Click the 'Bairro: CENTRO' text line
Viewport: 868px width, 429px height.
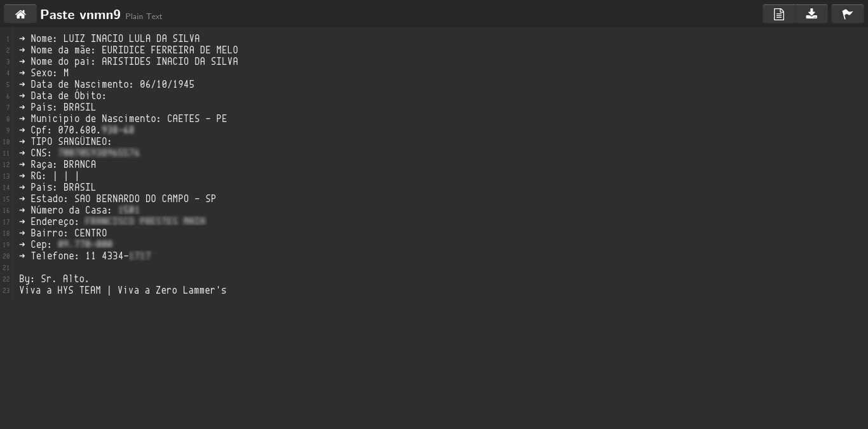[63, 233]
